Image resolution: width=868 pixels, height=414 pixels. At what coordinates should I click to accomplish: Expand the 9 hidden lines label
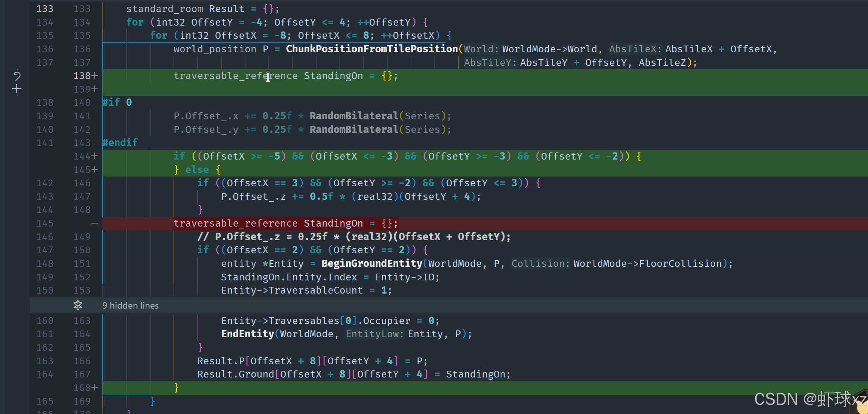click(130, 306)
